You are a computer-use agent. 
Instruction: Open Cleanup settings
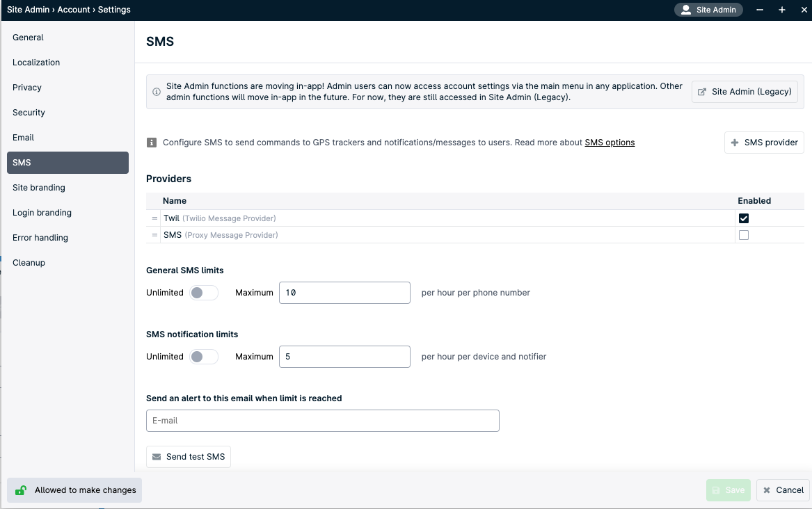[x=67, y=262]
